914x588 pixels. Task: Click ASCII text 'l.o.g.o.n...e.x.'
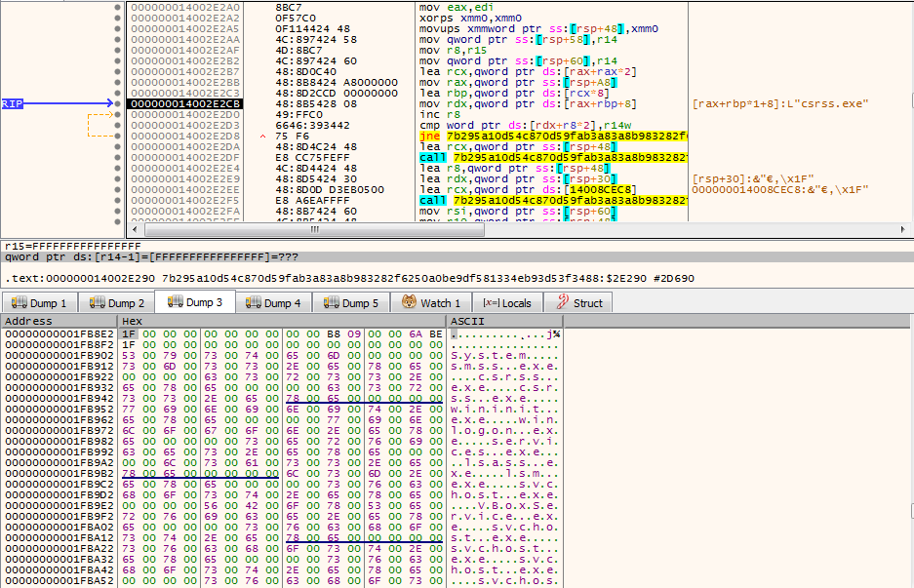click(x=505, y=430)
